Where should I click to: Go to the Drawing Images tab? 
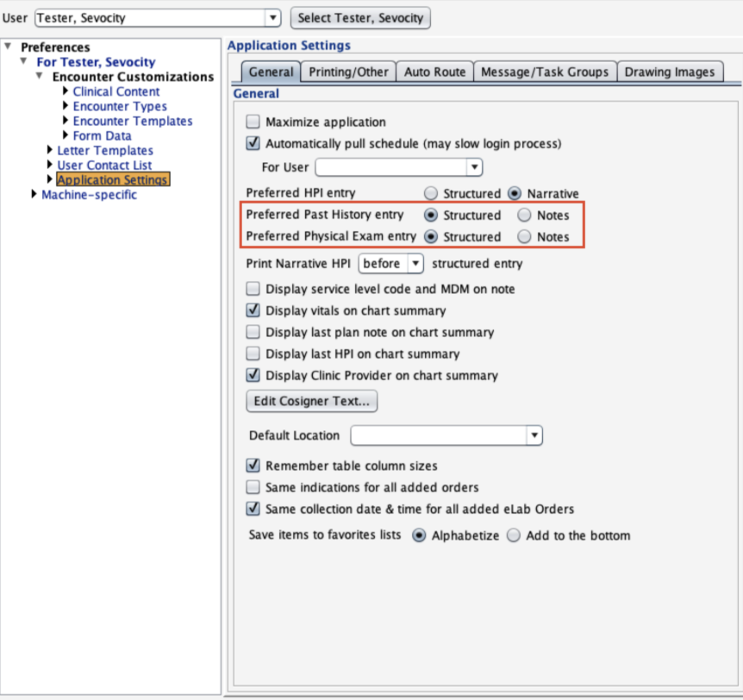669,72
